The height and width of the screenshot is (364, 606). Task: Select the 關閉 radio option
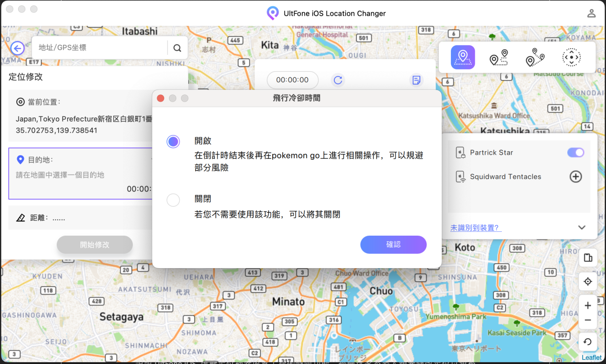coord(173,200)
